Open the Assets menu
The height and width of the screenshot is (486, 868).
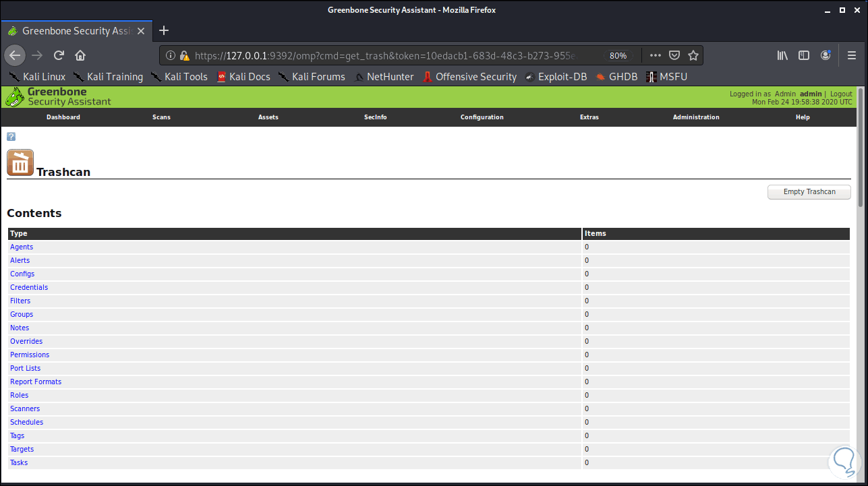[268, 117]
